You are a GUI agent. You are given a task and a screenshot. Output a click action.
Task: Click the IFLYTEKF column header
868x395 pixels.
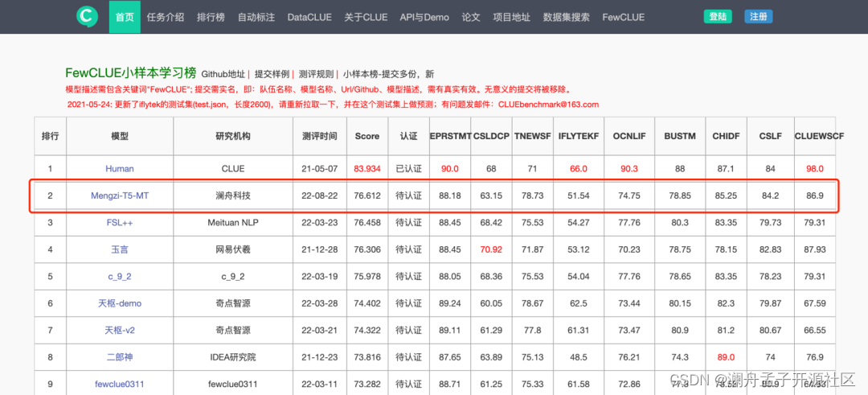579,136
